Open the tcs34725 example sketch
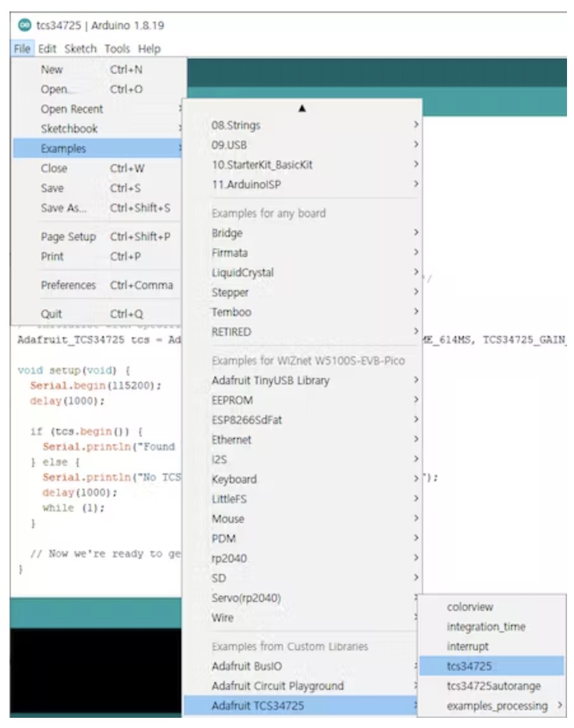Viewport: 574px width, 728px height. tap(470, 666)
